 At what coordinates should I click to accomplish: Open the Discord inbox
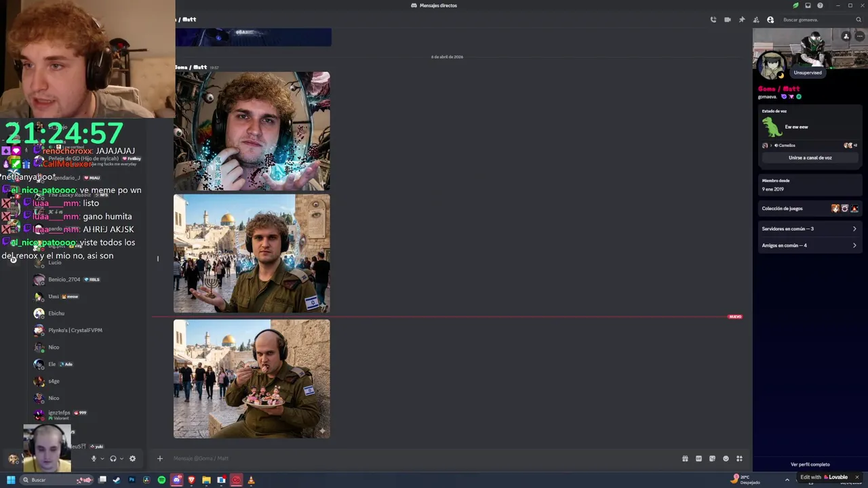click(x=808, y=5)
